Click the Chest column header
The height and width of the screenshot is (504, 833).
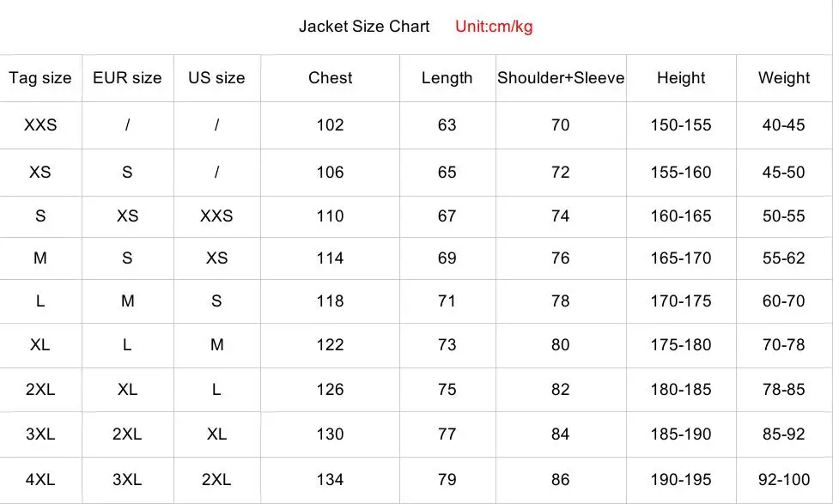tap(330, 78)
